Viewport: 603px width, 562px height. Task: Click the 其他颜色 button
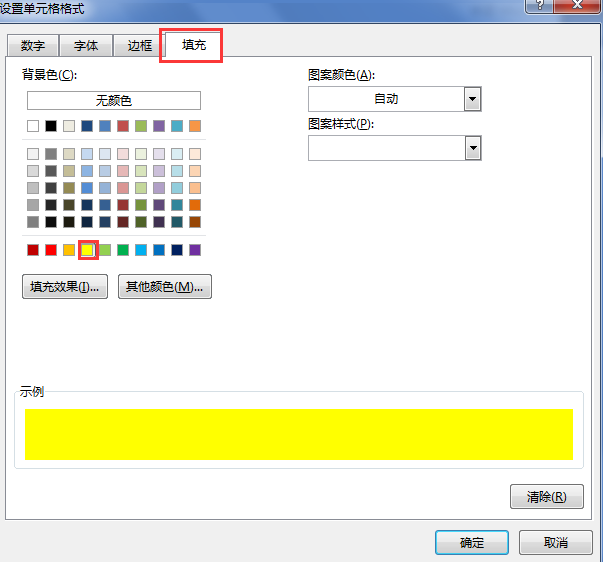165,287
